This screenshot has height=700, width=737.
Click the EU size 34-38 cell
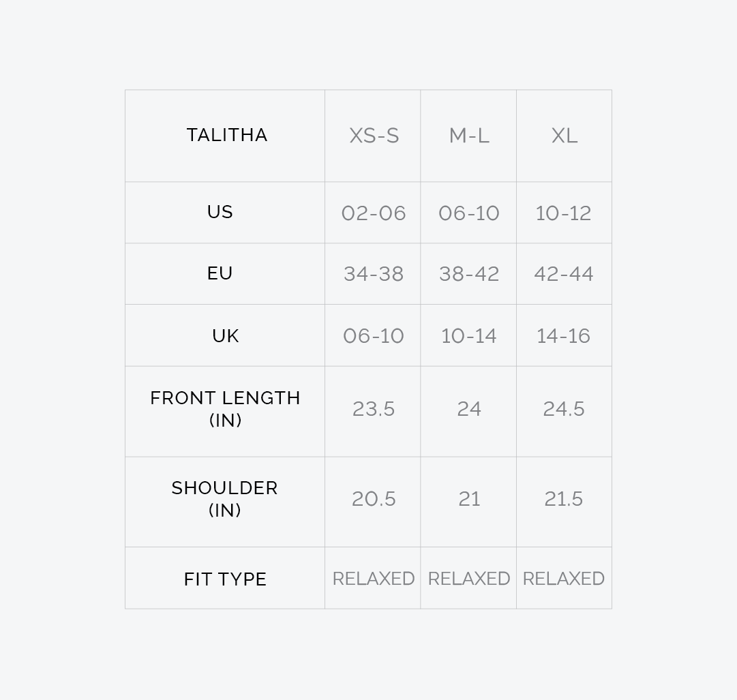click(x=374, y=274)
